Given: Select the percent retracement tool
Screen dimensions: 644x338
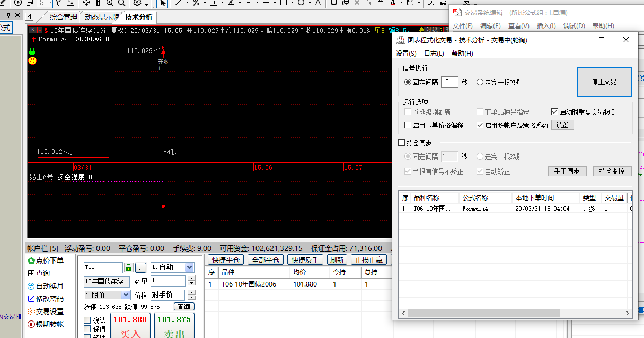Looking at the screenshot, I should click(x=196, y=3).
